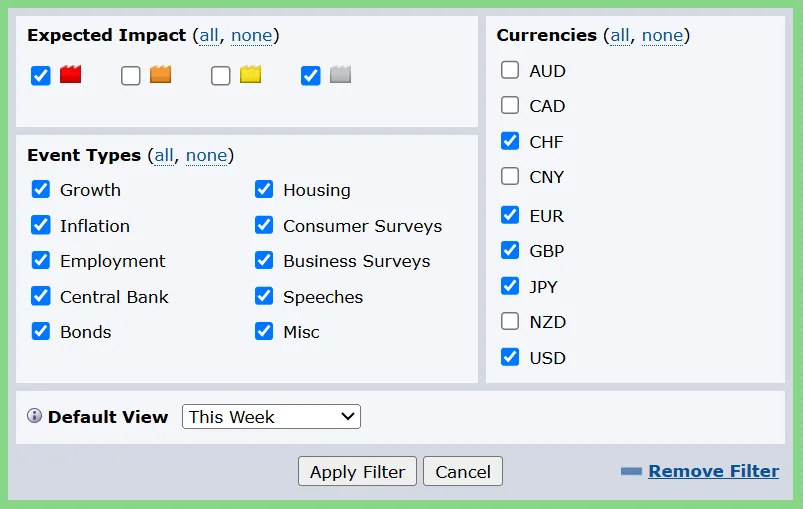This screenshot has width=803, height=509.
Task: Click the red high impact folder icon
Action: [70, 74]
